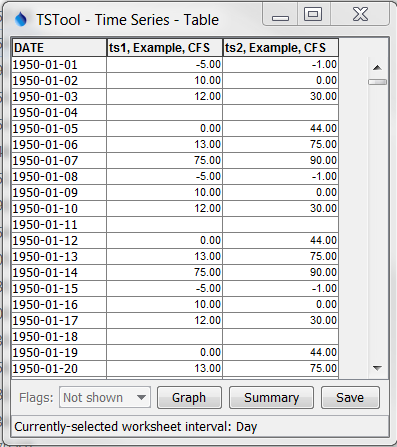Select ts2 value 44.00 on 1950-01-12
This screenshot has width=397, height=447.
click(280, 241)
